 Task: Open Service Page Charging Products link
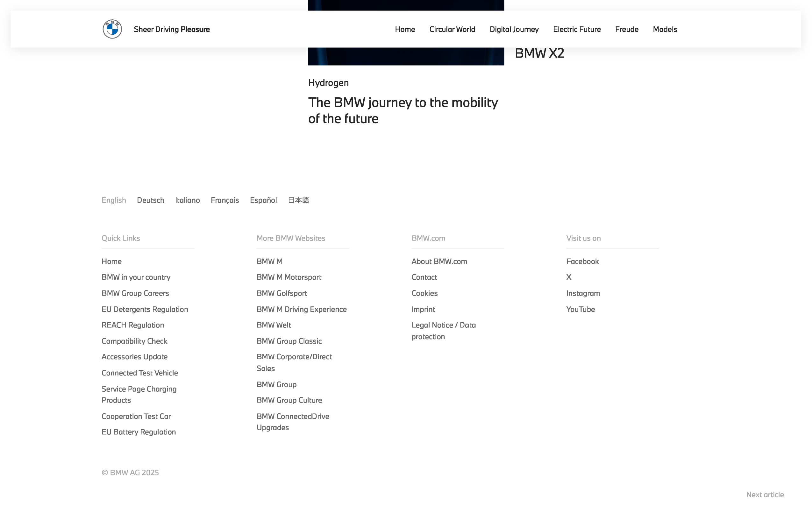coord(139,395)
